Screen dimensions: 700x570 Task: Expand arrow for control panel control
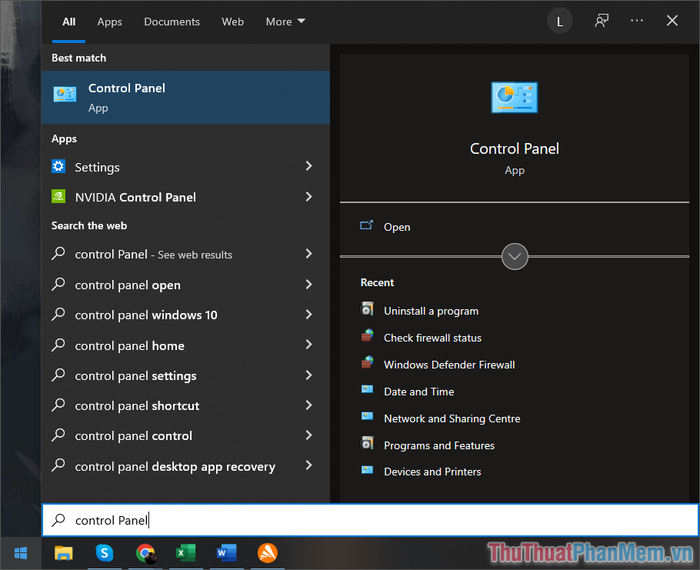tap(308, 435)
